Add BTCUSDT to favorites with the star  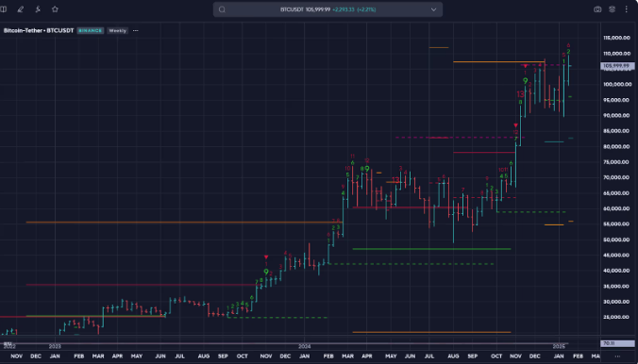[x=55, y=9]
